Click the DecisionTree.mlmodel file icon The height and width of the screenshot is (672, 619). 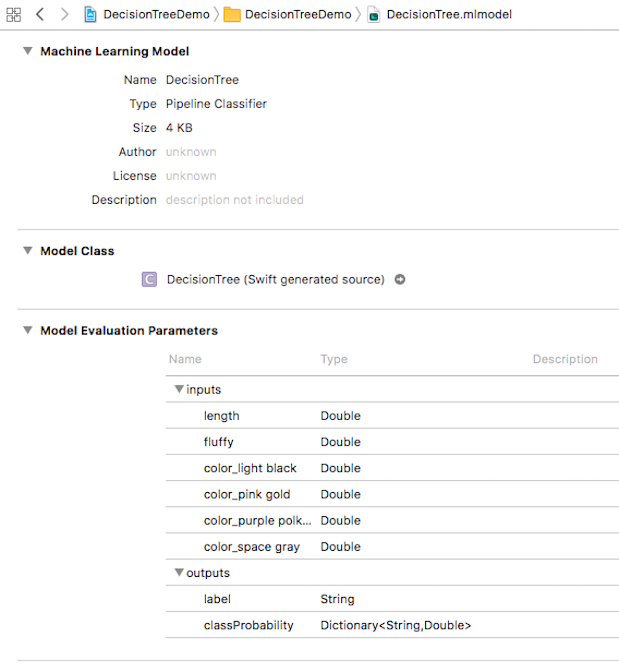point(374,15)
